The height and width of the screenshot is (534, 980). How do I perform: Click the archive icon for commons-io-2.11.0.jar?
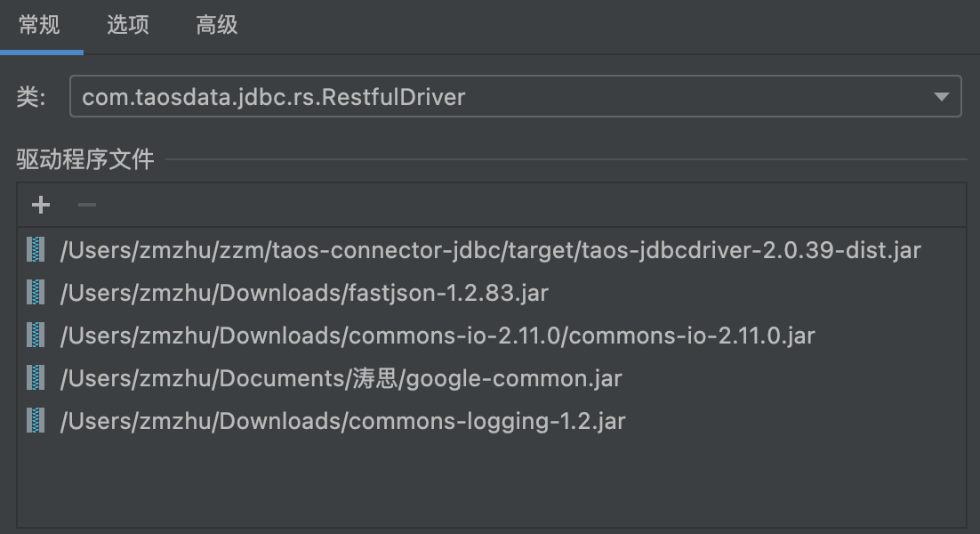(x=36, y=336)
